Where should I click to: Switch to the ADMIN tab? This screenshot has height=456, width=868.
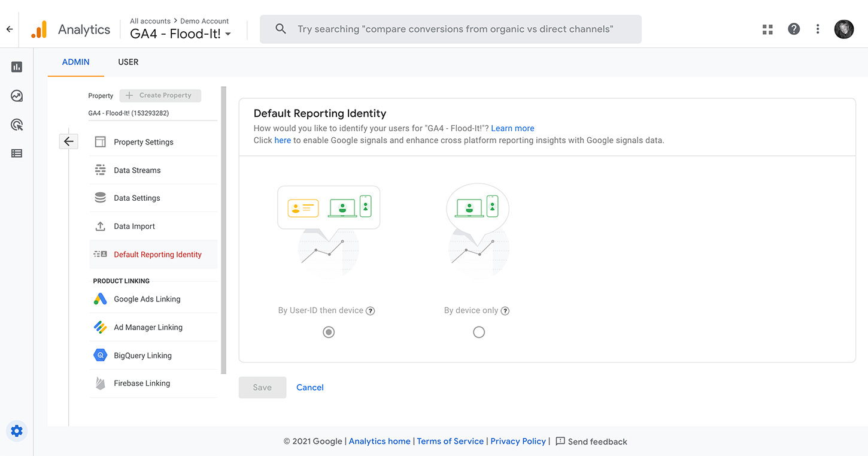[76, 62]
